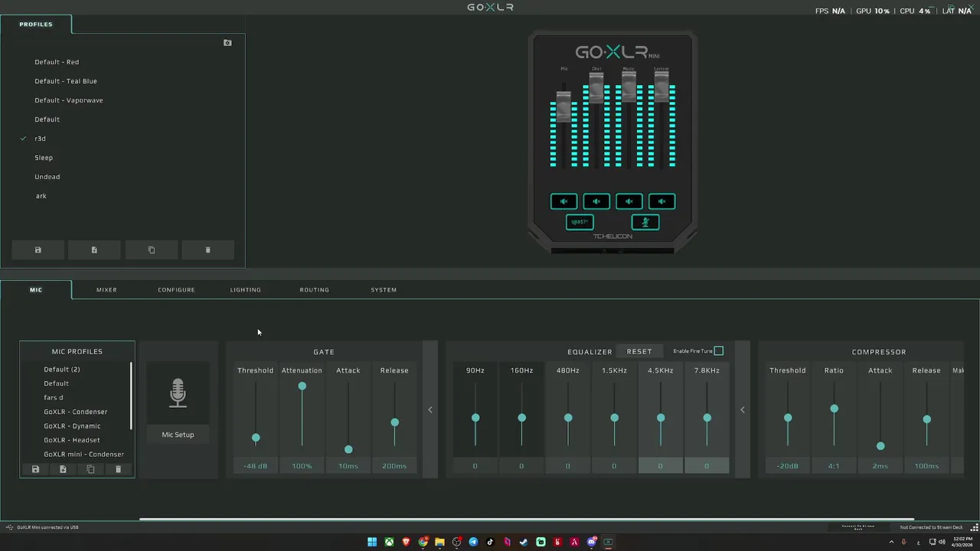This screenshot has width=980, height=551.
Task: Click the Compressor Ratio '4:1' value field
Action: point(834,466)
